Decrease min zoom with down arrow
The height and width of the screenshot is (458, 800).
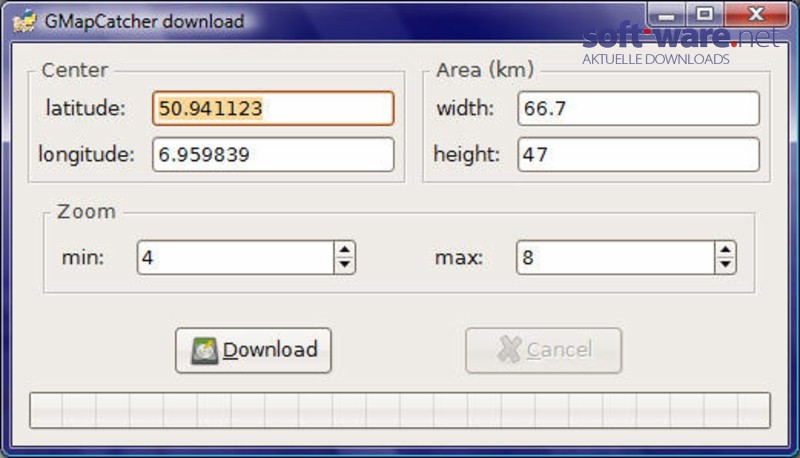(344, 265)
